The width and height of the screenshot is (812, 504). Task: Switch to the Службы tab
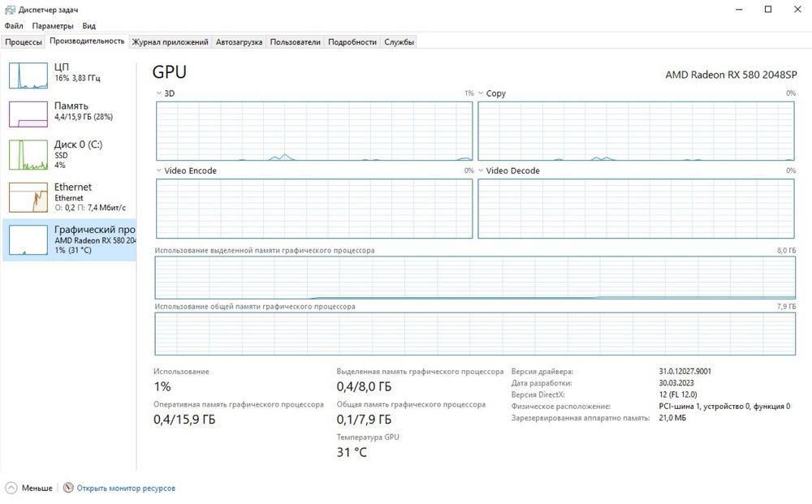click(x=399, y=42)
